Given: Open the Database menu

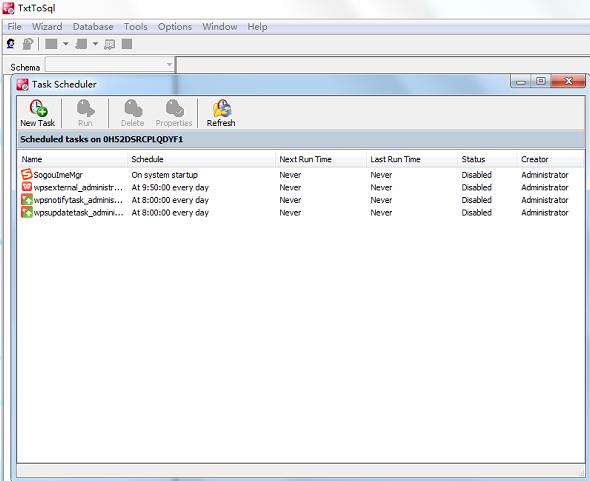Looking at the screenshot, I should (x=93, y=27).
